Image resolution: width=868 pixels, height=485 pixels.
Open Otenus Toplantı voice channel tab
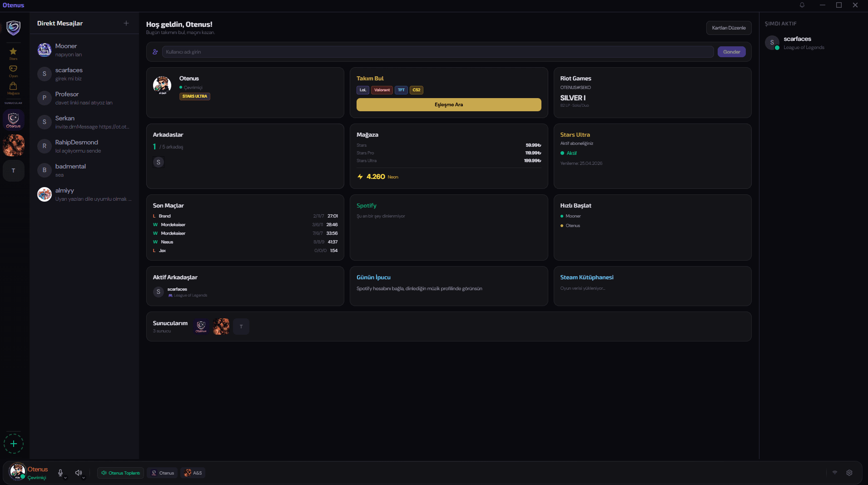[120, 473]
